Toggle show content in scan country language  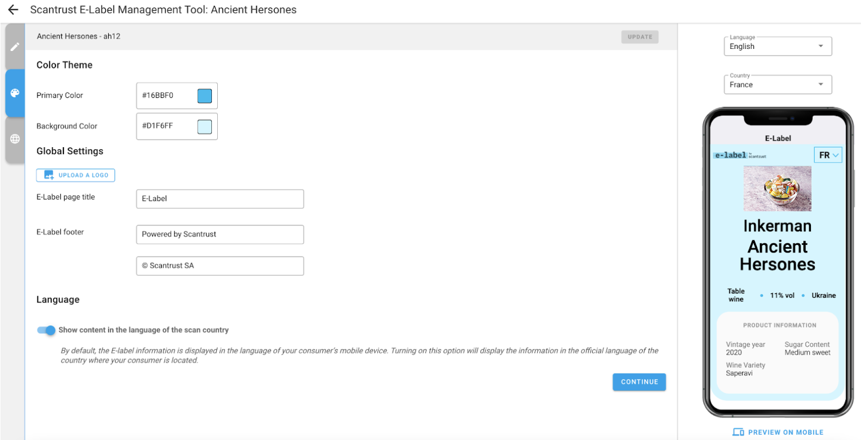[x=46, y=330]
